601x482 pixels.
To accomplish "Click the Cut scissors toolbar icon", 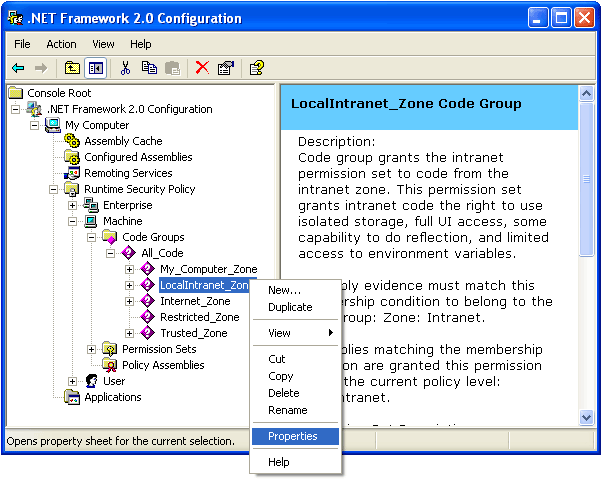I will click(126, 68).
